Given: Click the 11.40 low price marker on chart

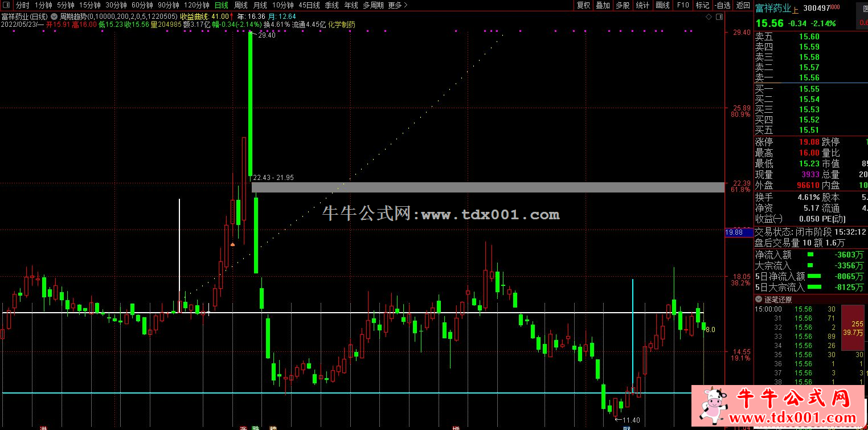Looking at the screenshot, I should click(632, 420).
